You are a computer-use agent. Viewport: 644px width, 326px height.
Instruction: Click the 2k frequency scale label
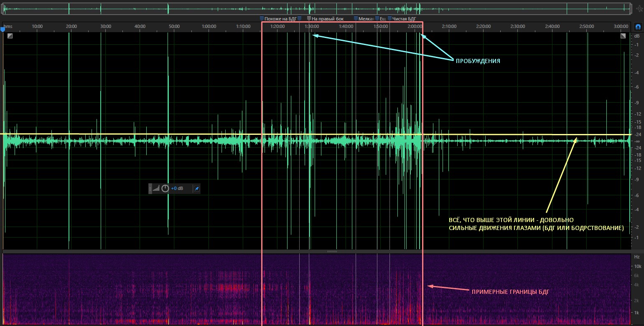[x=636, y=301]
